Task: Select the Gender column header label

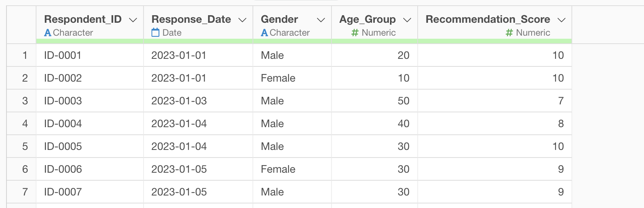Action: [279, 19]
